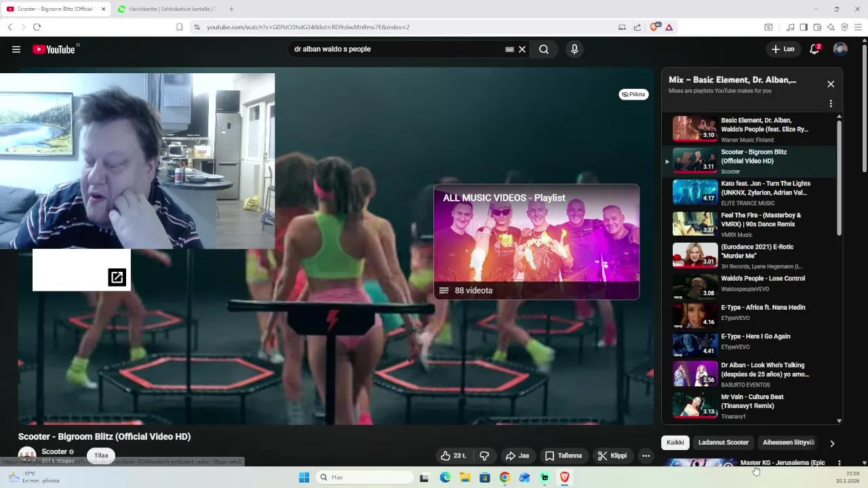Open Google Chrome from the taskbar
The image size is (868, 488).
505,477
